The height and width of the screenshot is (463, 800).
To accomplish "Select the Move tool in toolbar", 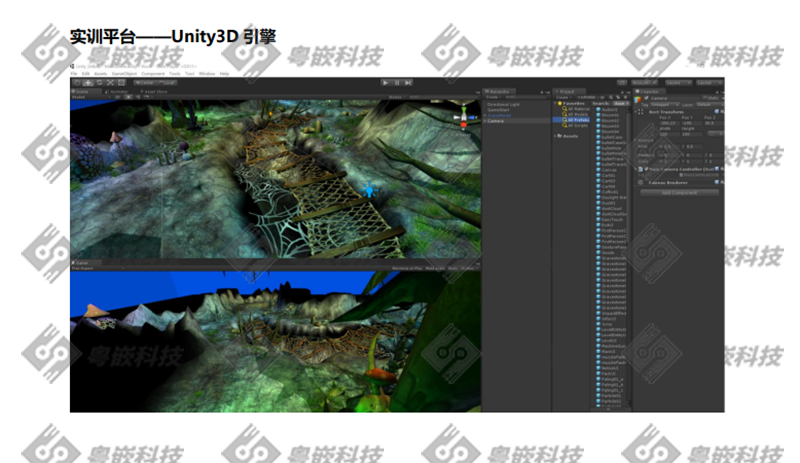I will click(x=87, y=82).
